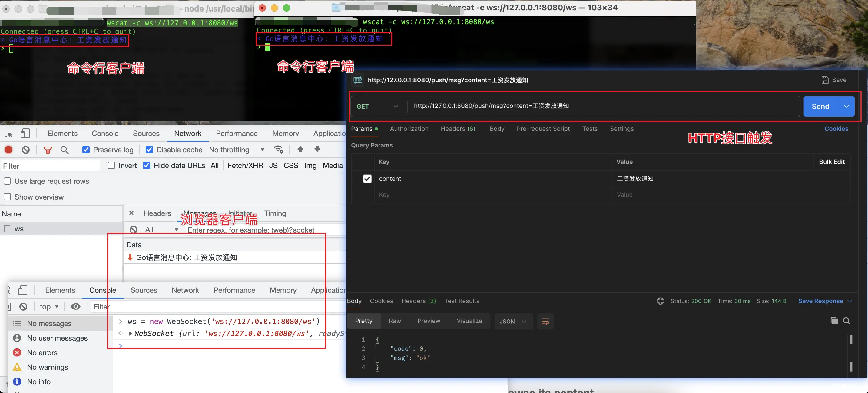This screenshot has width=868, height=393.
Task: Click the Tests tab in Postman
Action: coord(589,128)
